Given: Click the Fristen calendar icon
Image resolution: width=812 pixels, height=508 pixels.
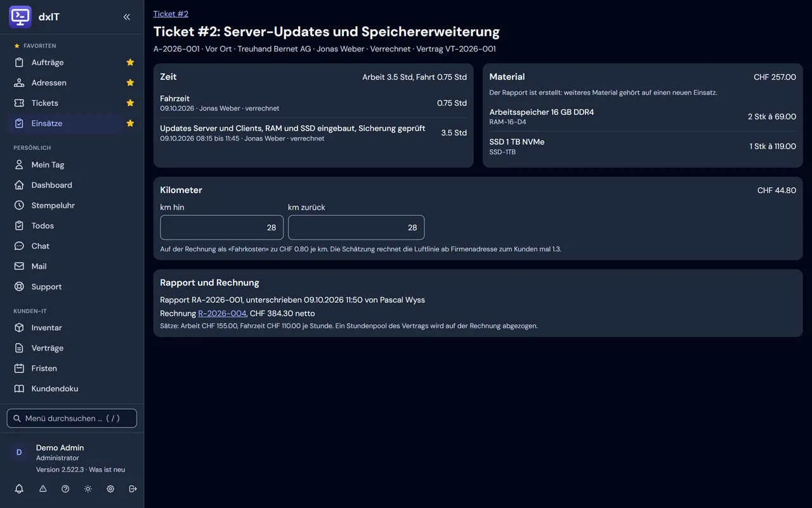Looking at the screenshot, I should click(19, 368).
